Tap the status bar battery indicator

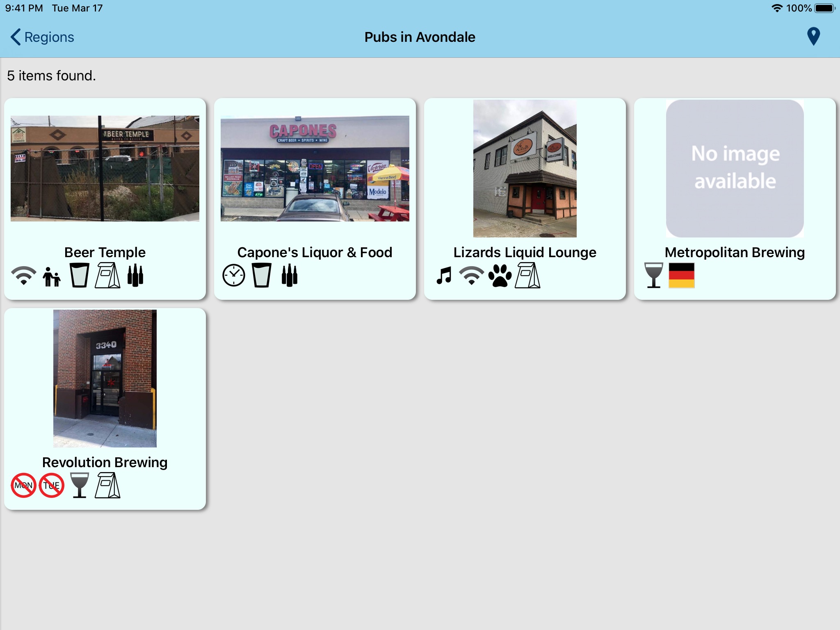click(x=825, y=8)
